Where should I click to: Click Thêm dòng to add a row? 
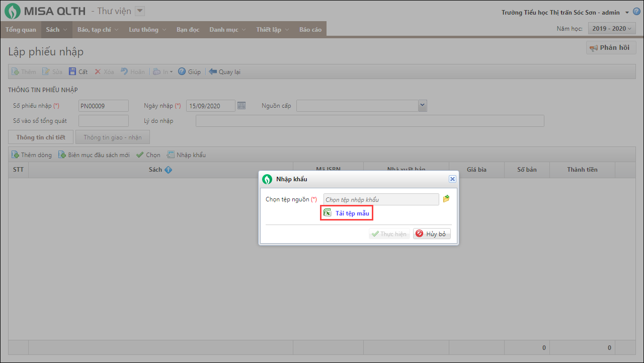[x=31, y=155]
